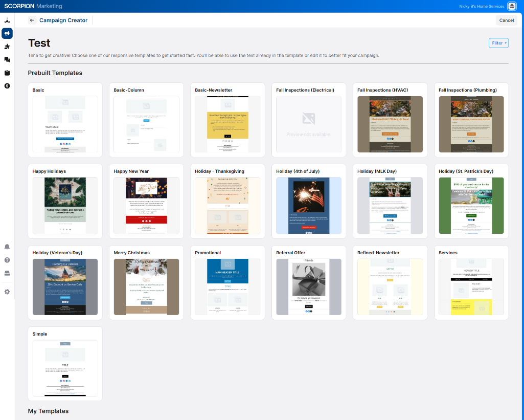Screen dimensions: 524x420
Task: Click the clipboard icon in sidebar
Action: [x=7, y=73]
